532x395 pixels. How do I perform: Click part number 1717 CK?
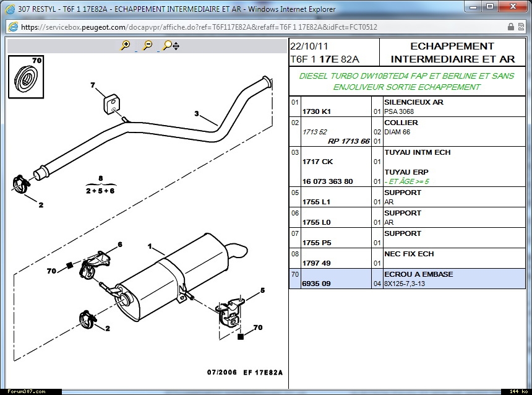pyautogui.click(x=317, y=162)
